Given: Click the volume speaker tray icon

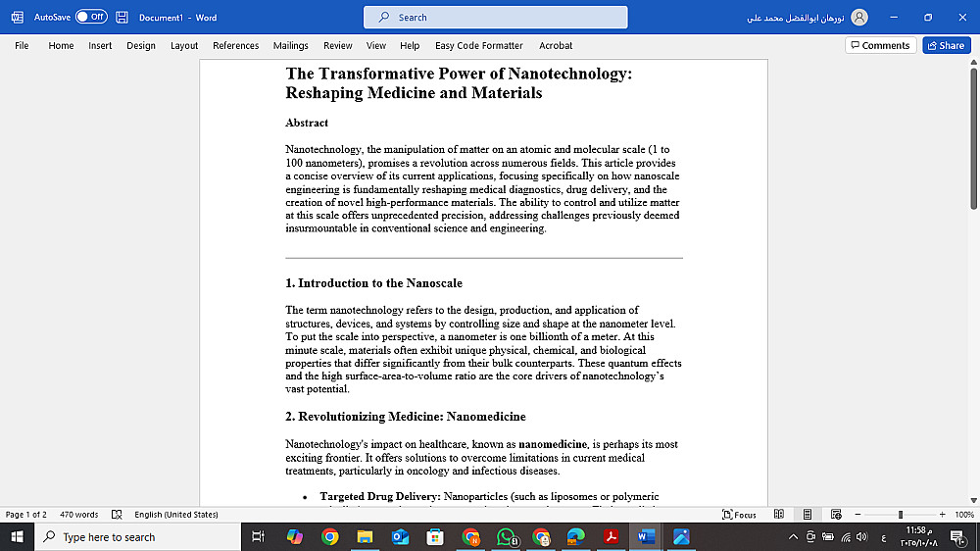Looking at the screenshot, I should pyautogui.click(x=862, y=536).
